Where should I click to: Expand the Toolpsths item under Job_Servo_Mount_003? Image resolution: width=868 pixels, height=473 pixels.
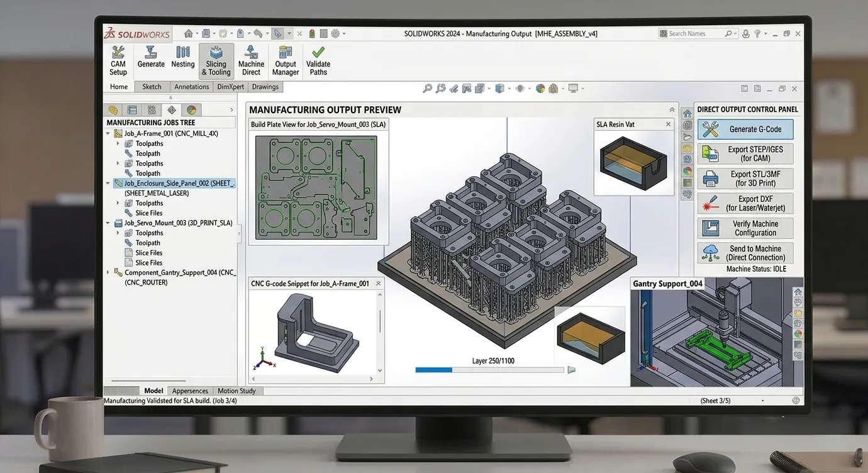[118, 233]
